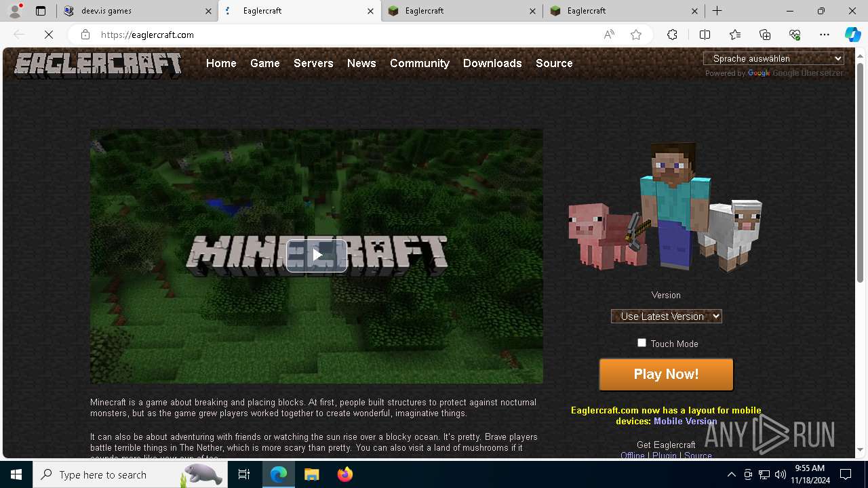Open the Sprache auswählen language dropdown
The height and width of the screenshot is (488, 868).
point(773,59)
